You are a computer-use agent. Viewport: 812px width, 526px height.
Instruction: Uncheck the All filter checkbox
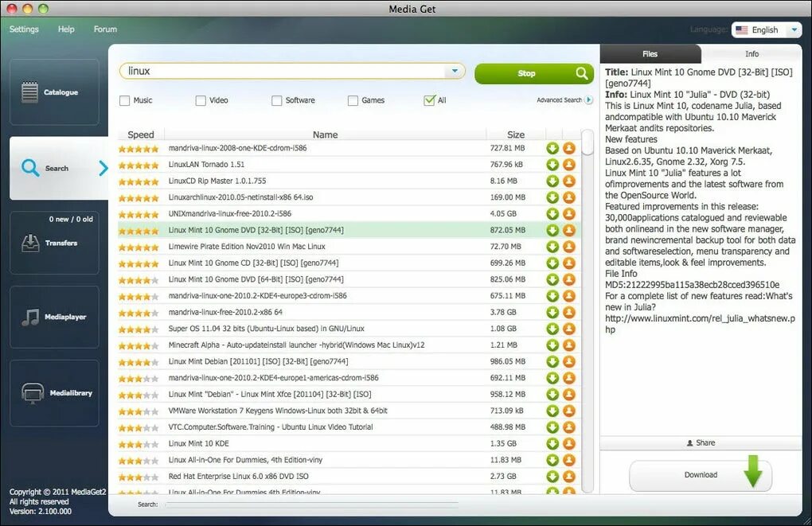[429, 100]
